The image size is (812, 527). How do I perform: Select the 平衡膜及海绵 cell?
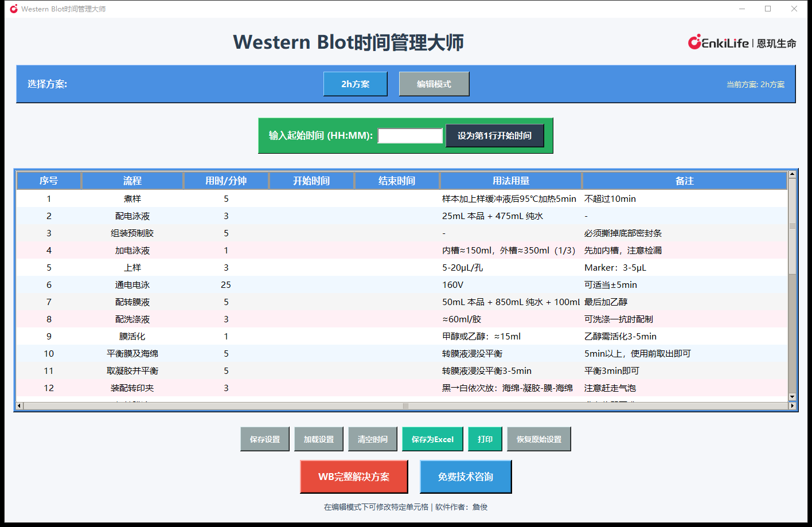coord(132,353)
